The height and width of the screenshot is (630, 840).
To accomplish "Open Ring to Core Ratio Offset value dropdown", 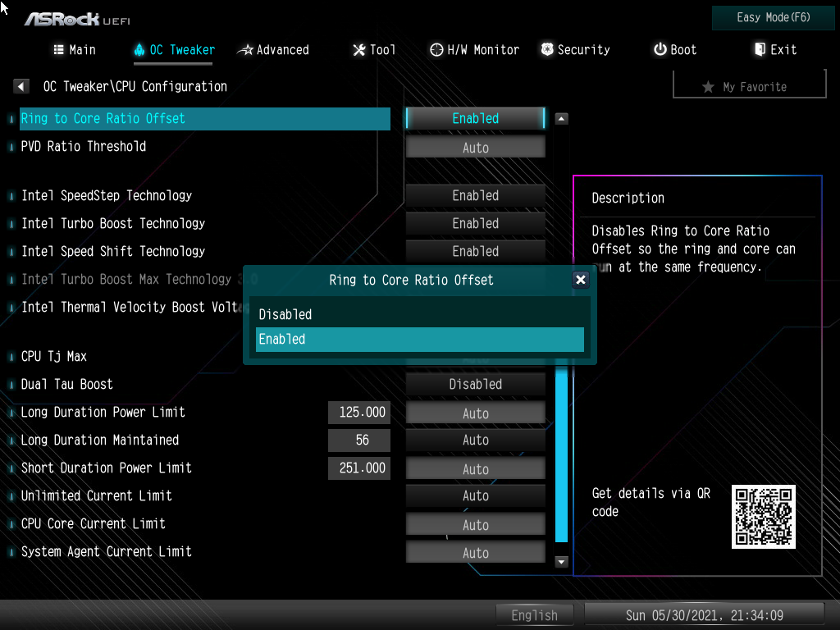I will 476,118.
